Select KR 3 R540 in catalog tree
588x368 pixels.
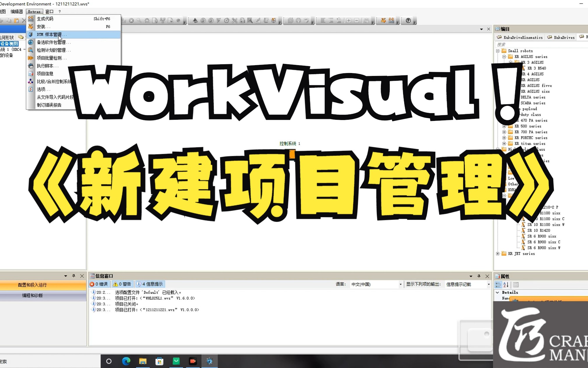[x=536, y=68]
